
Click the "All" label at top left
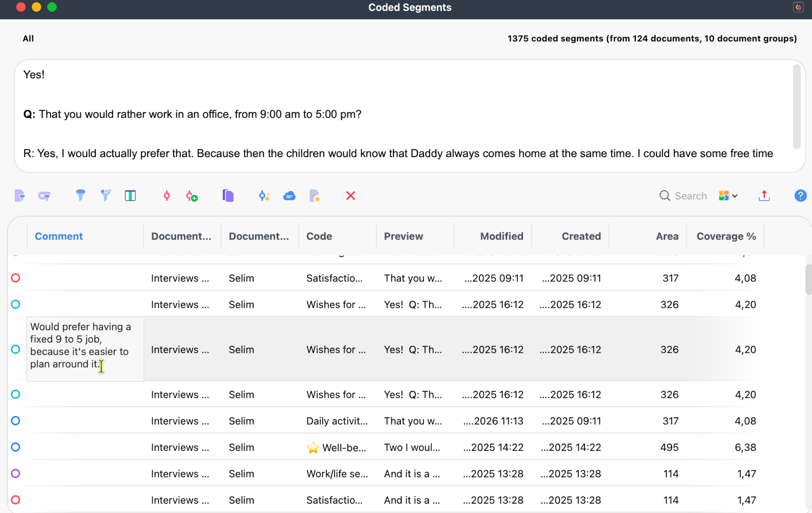coord(28,39)
